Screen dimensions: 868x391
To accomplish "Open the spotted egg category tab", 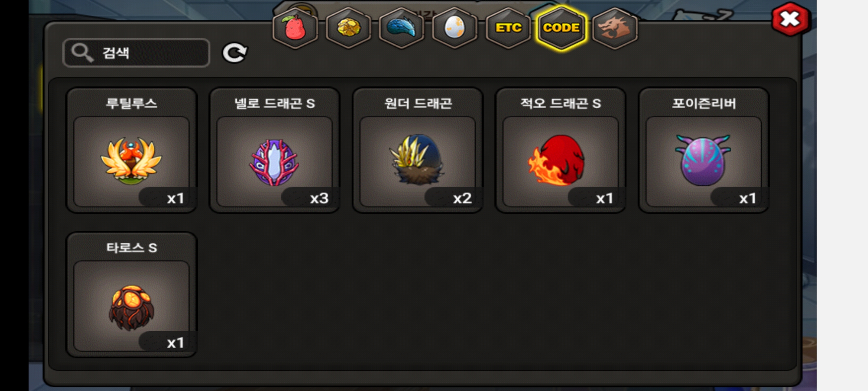I will [x=455, y=28].
